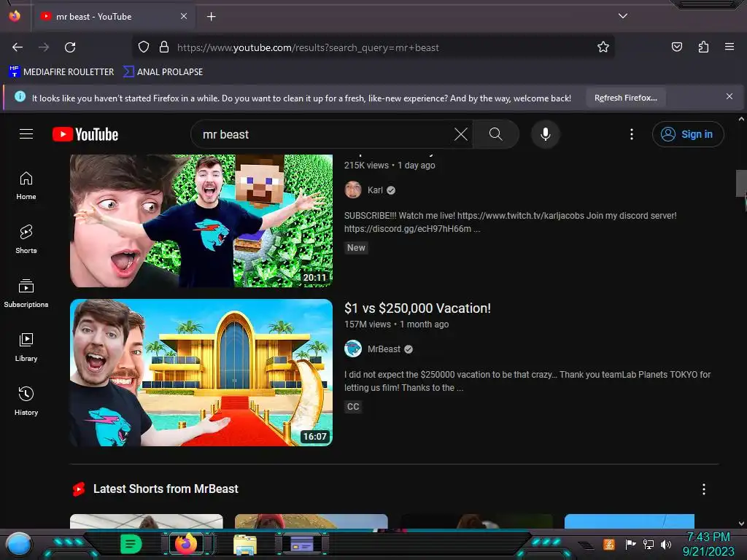Image resolution: width=747 pixels, height=560 pixels.
Task: Visit the Karl channel name
Action: pos(375,190)
